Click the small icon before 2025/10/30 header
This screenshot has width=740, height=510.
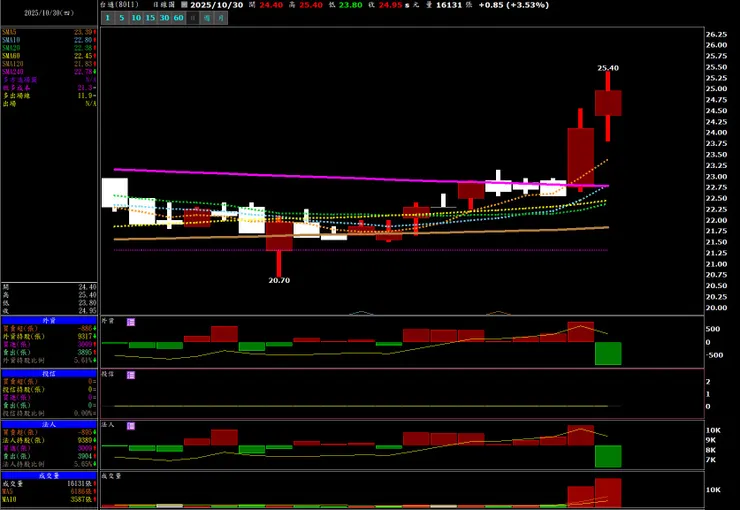[184, 5]
